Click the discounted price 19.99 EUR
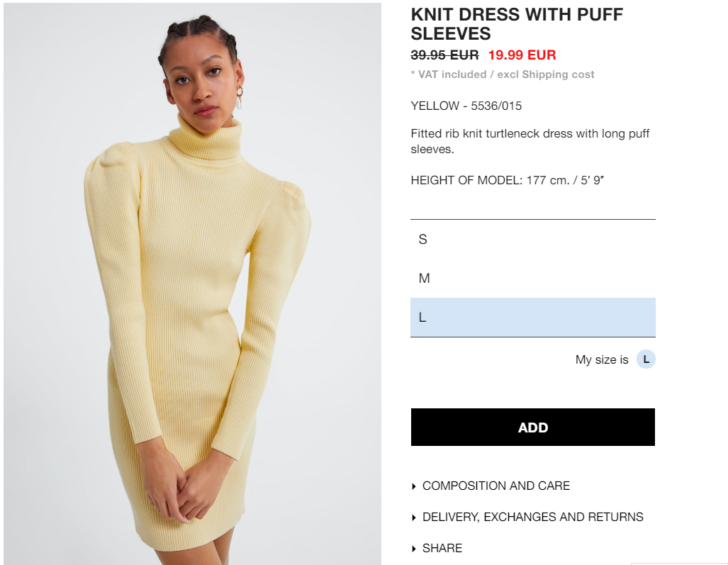This screenshot has width=728, height=565. (x=522, y=55)
